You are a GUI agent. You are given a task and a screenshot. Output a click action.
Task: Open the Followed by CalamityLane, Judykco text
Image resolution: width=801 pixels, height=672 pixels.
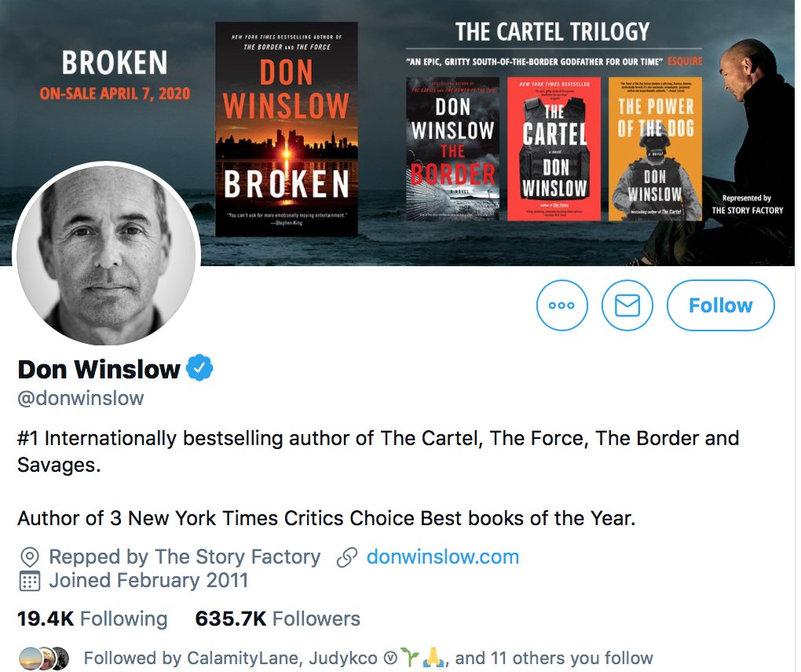368,658
